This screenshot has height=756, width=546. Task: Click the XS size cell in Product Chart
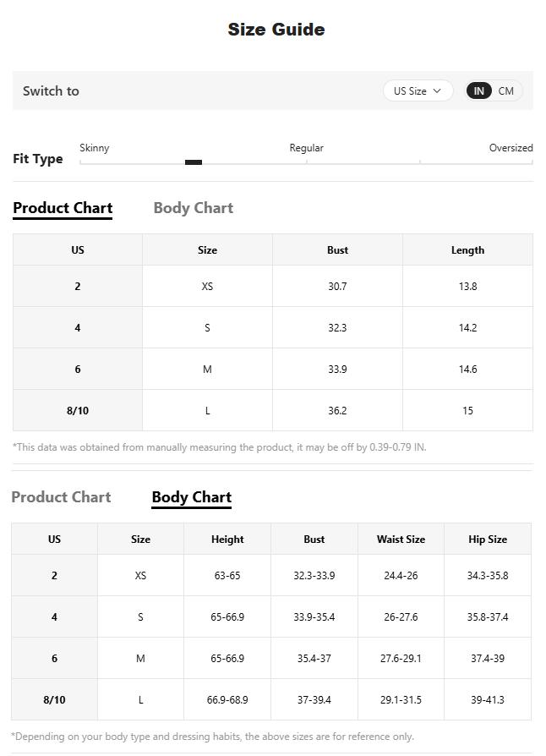pos(207,286)
